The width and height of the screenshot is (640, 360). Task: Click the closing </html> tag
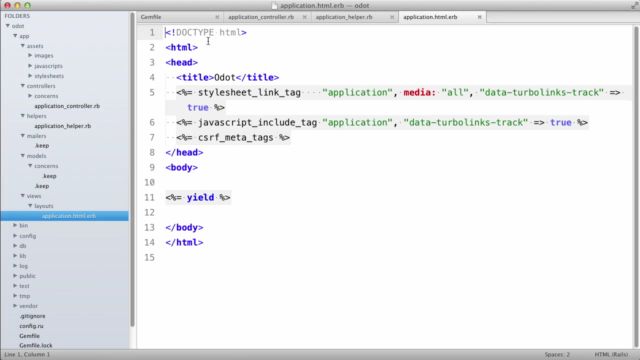pos(184,242)
